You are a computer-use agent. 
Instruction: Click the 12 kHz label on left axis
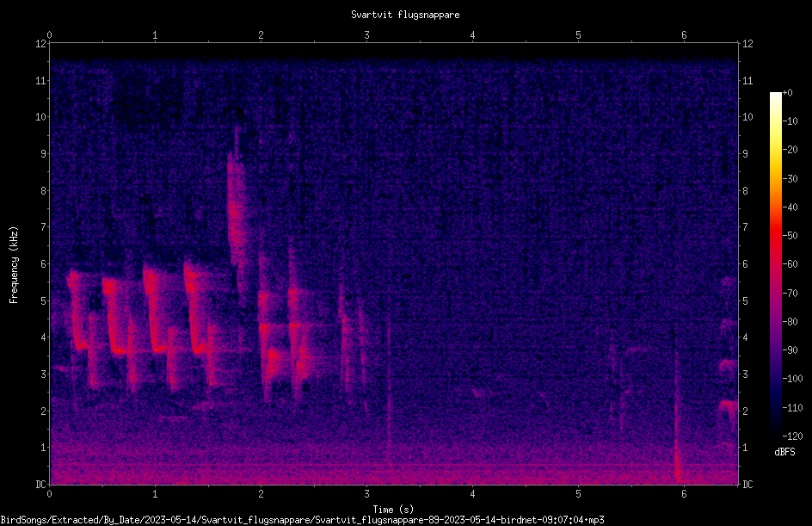point(41,44)
